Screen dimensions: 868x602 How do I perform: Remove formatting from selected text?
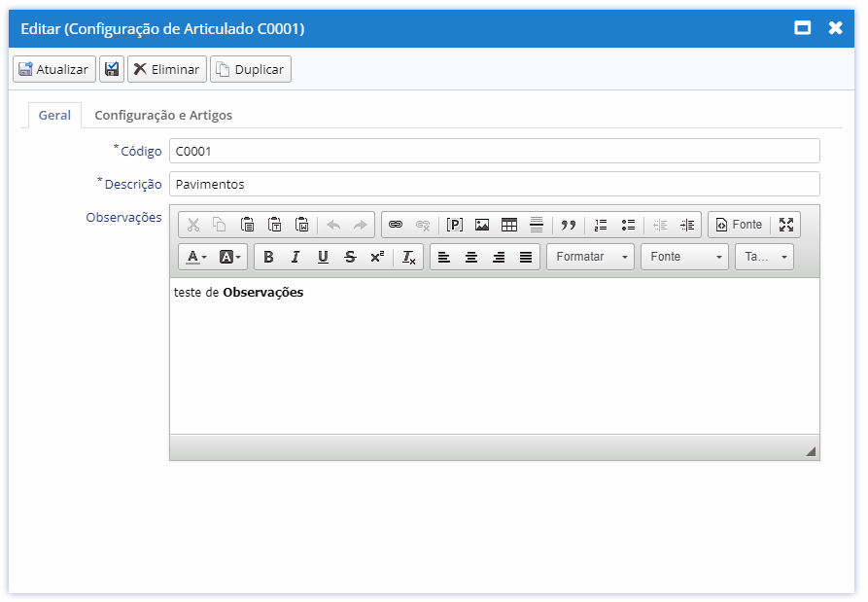pos(408,257)
